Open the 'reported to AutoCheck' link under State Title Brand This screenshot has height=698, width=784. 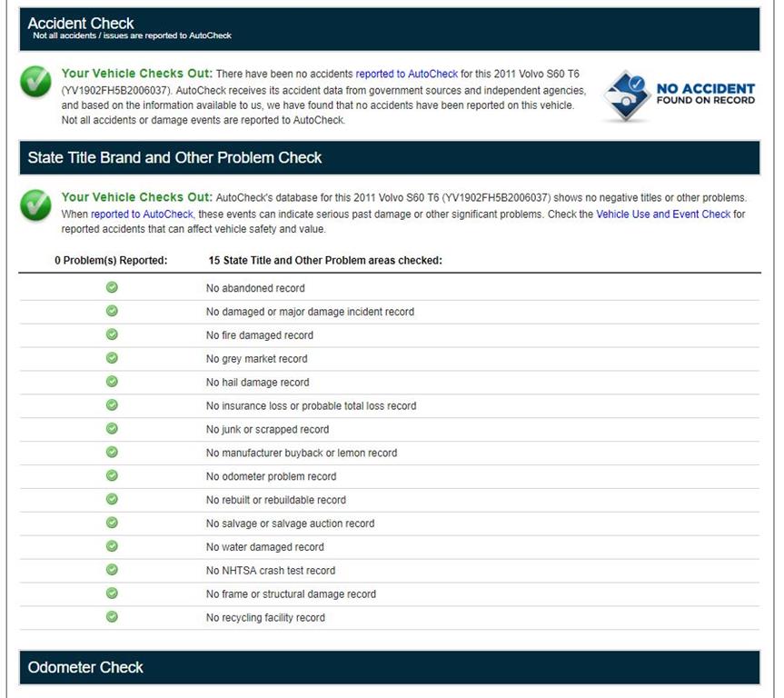(x=142, y=214)
